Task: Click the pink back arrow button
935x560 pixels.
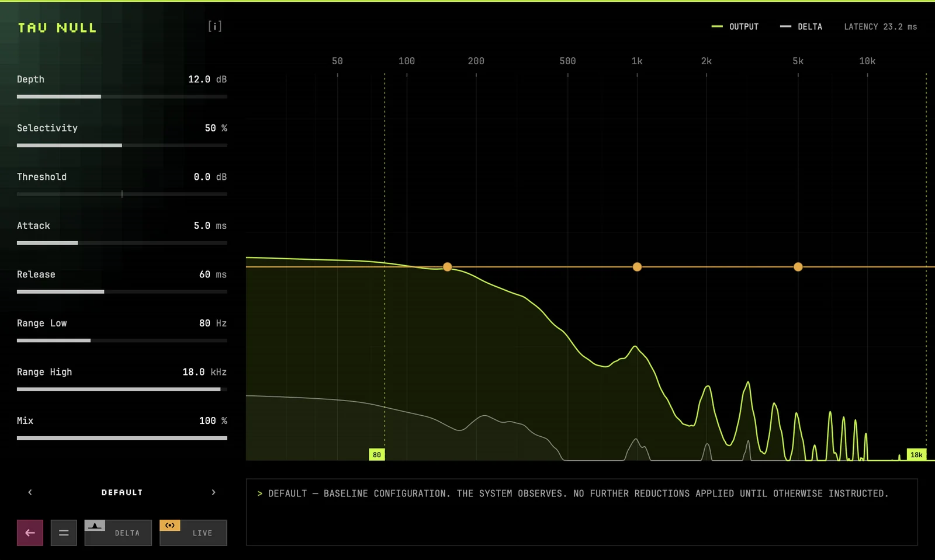Action: tap(30, 533)
